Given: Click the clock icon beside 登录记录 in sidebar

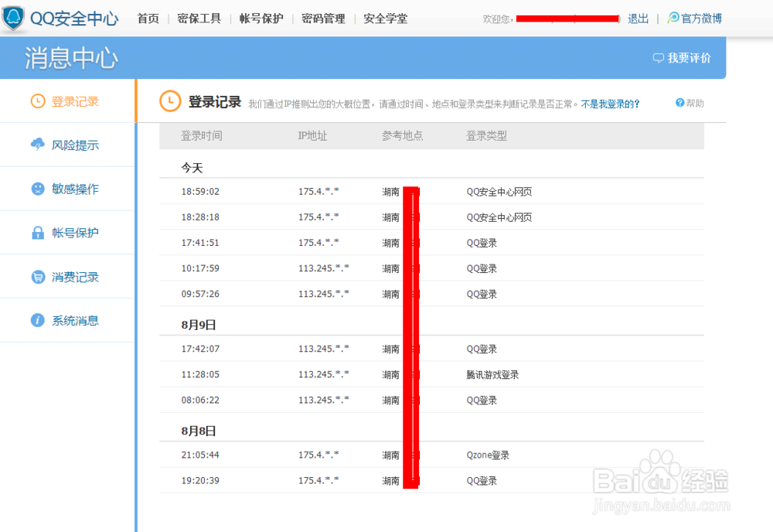Looking at the screenshot, I should (x=37, y=101).
